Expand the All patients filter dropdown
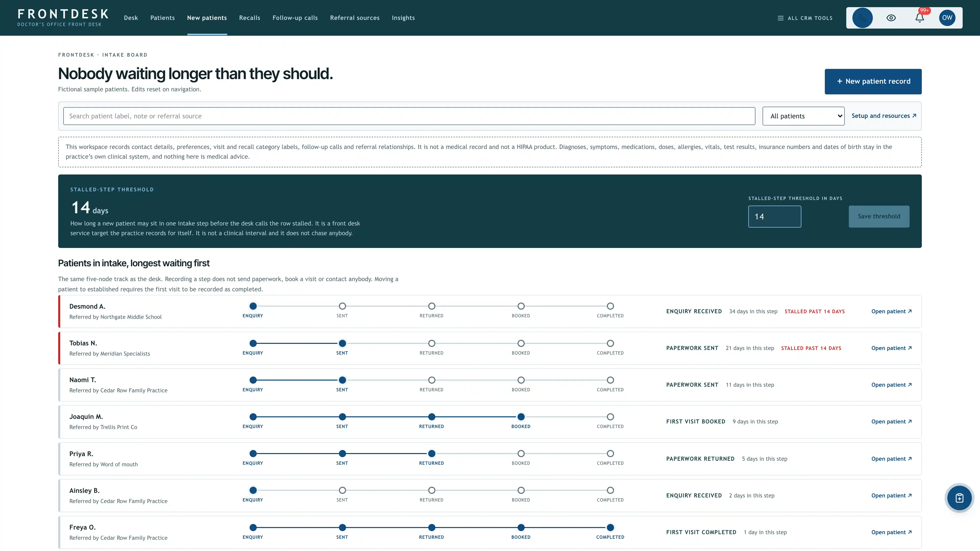Image resolution: width=980 pixels, height=551 pixels. point(803,116)
